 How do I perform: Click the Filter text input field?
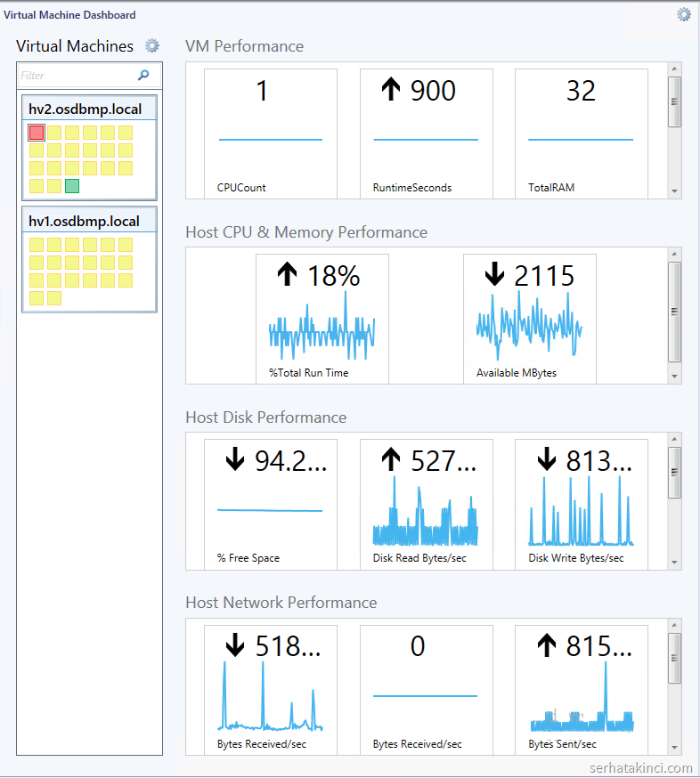tap(76, 76)
